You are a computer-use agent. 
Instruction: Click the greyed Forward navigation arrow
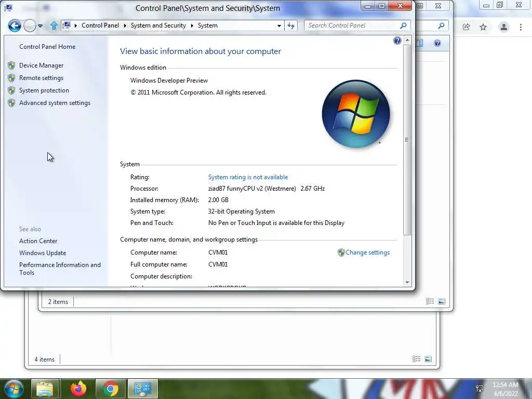click(x=30, y=25)
